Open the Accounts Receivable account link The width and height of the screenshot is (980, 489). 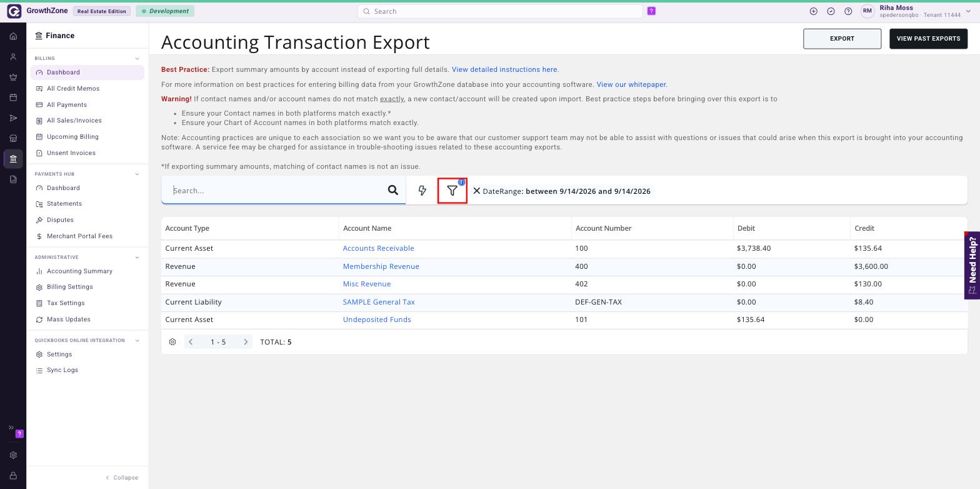[378, 248]
